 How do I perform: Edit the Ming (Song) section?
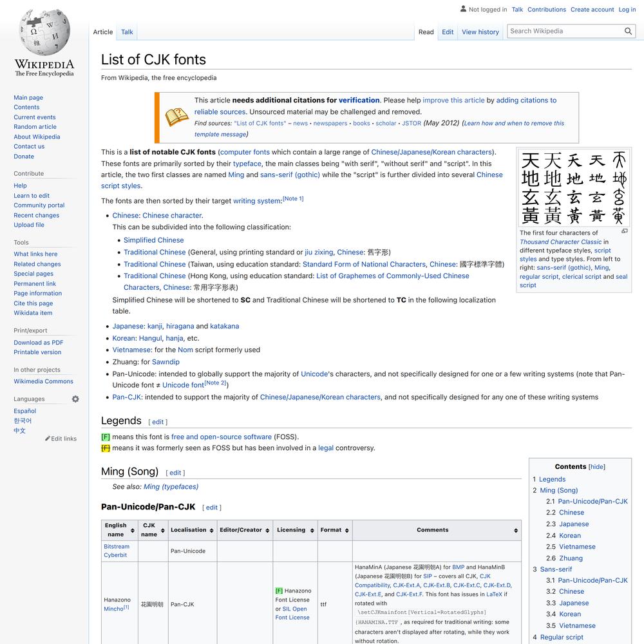coord(175,473)
